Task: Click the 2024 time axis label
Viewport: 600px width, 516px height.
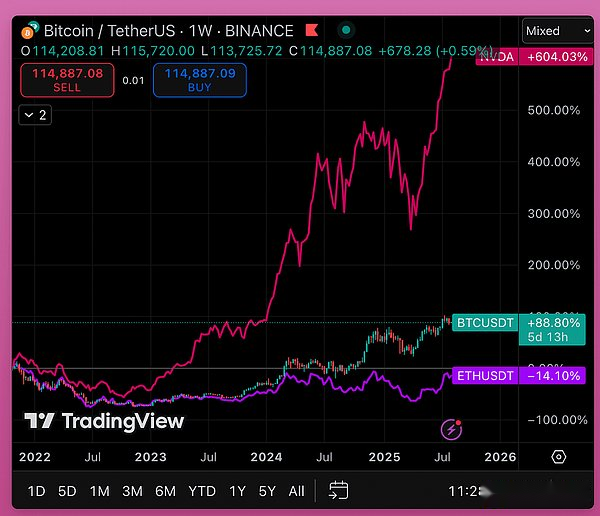Action: (266, 457)
